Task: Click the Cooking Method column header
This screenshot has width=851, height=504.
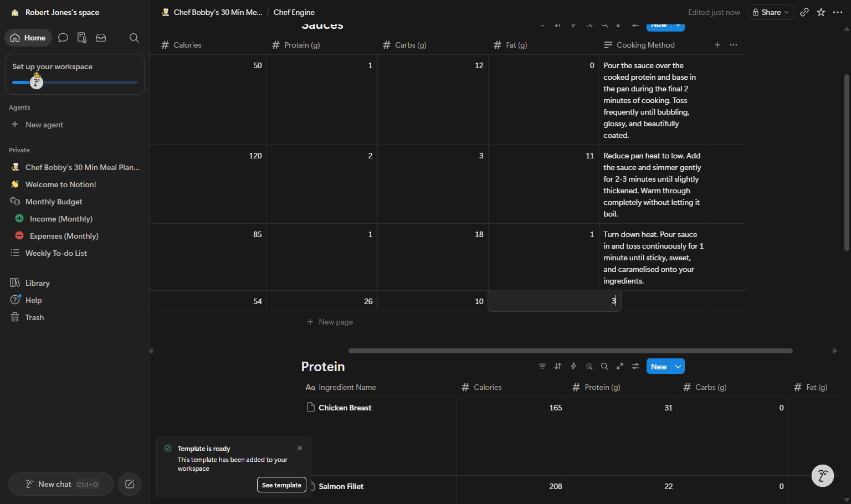Action: (x=639, y=45)
